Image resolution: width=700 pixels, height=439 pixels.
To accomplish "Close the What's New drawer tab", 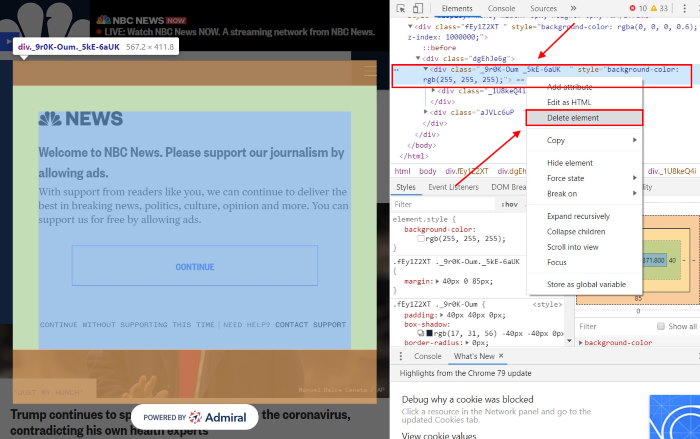I will coord(501,355).
